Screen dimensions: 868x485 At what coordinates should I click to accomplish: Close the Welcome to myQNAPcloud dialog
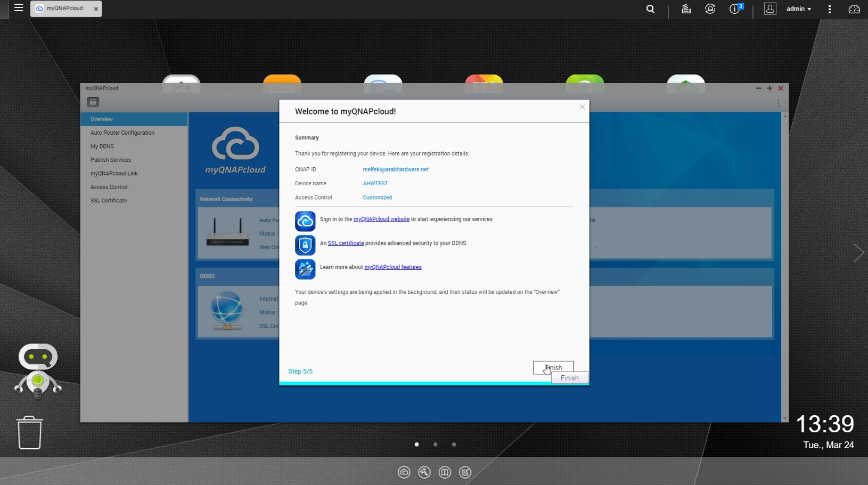(582, 107)
